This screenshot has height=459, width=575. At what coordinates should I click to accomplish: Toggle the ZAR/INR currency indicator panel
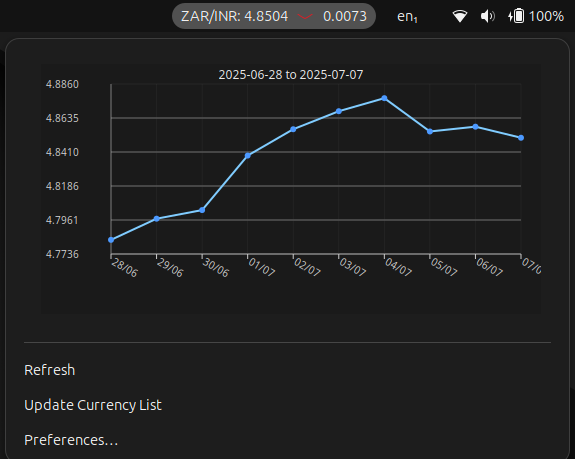[x=274, y=16]
